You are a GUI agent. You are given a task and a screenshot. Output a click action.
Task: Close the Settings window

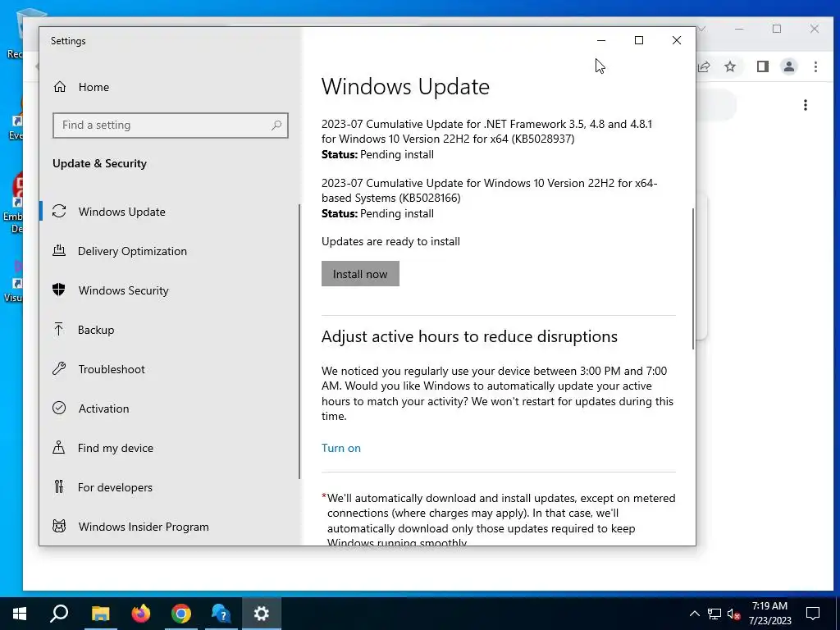677,40
